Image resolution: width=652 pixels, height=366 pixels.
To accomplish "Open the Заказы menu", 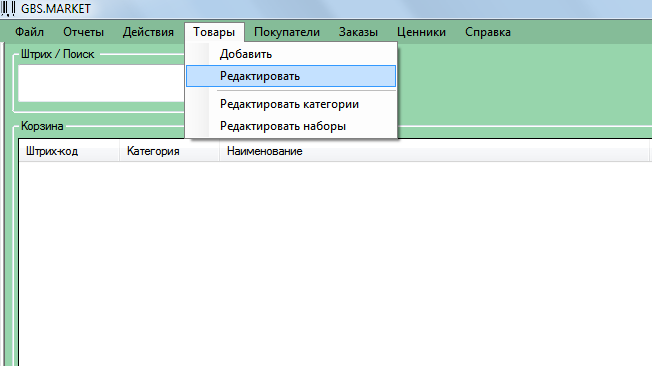I will [358, 32].
